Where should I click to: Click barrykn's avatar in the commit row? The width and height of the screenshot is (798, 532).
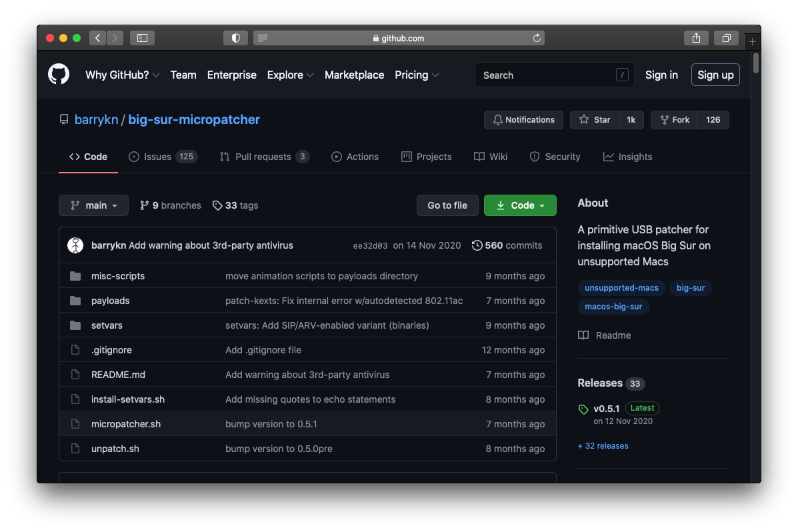[x=76, y=245]
